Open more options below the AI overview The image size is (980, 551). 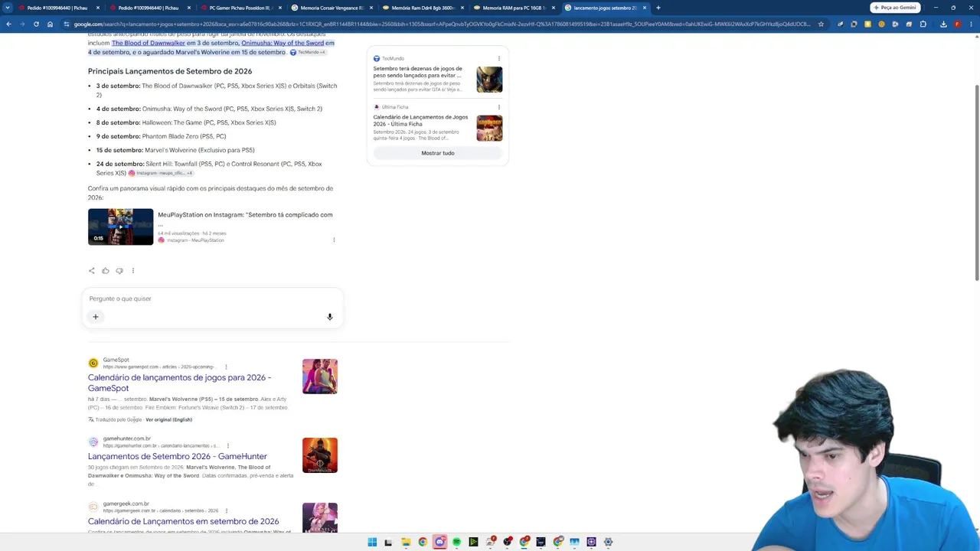point(133,270)
